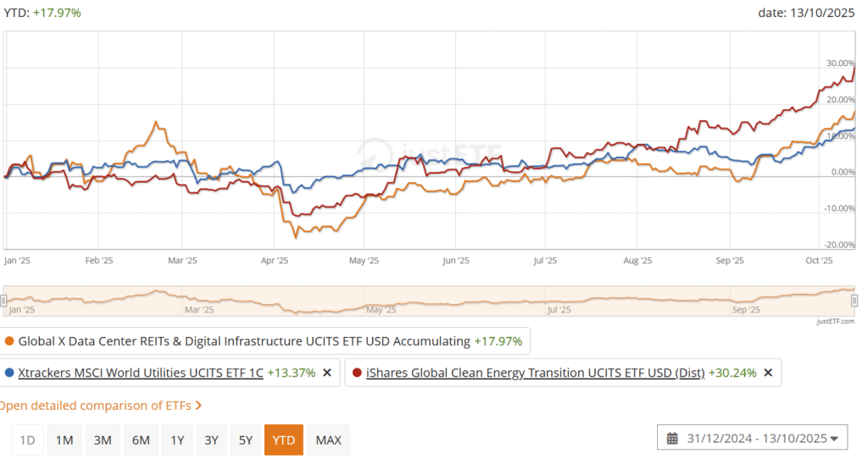Click the orange dot beside Global X ETF

click(x=9, y=342)
